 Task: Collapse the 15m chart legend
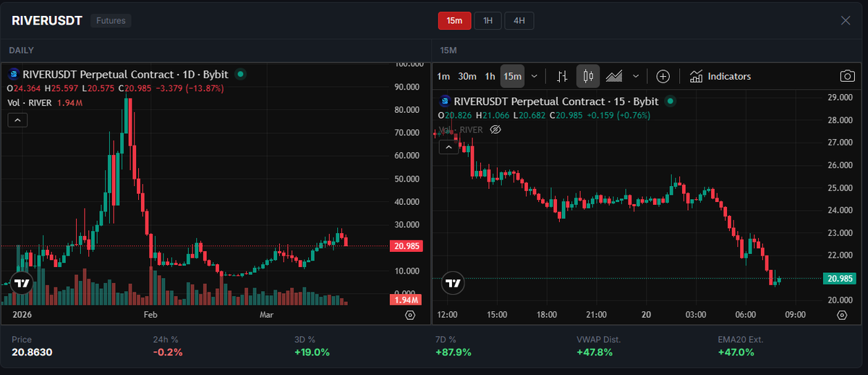click(x=449, y=148)
